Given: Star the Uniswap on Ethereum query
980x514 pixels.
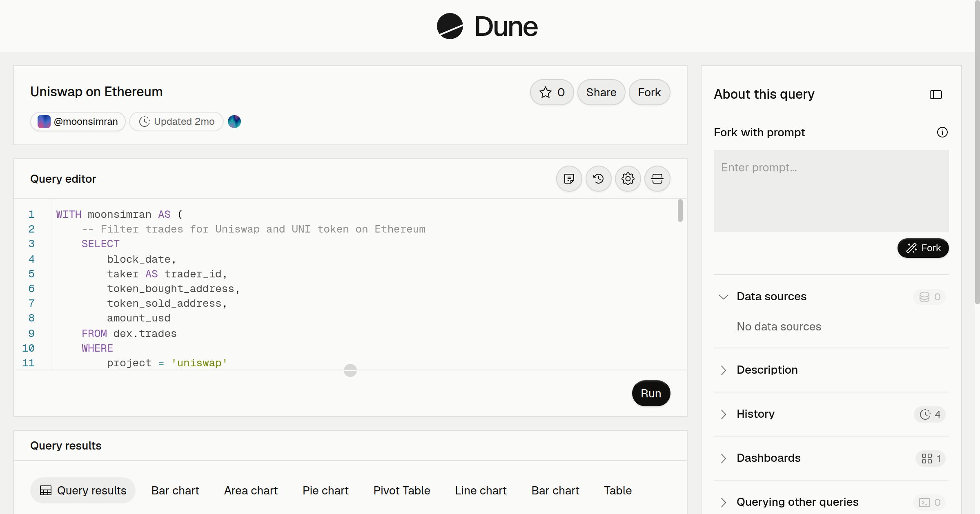Looking at the screenshot, I should pyautogui.click(x=552, y=92).
